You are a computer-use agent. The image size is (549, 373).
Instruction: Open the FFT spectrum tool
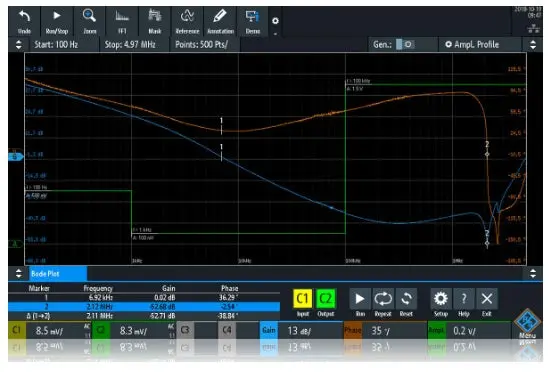[122, 22]
